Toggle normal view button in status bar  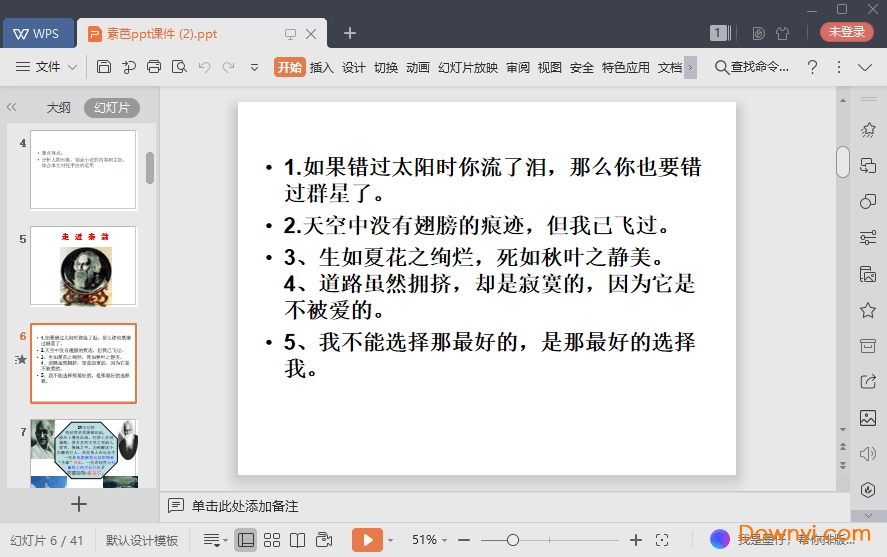click(x=246, y=540)
